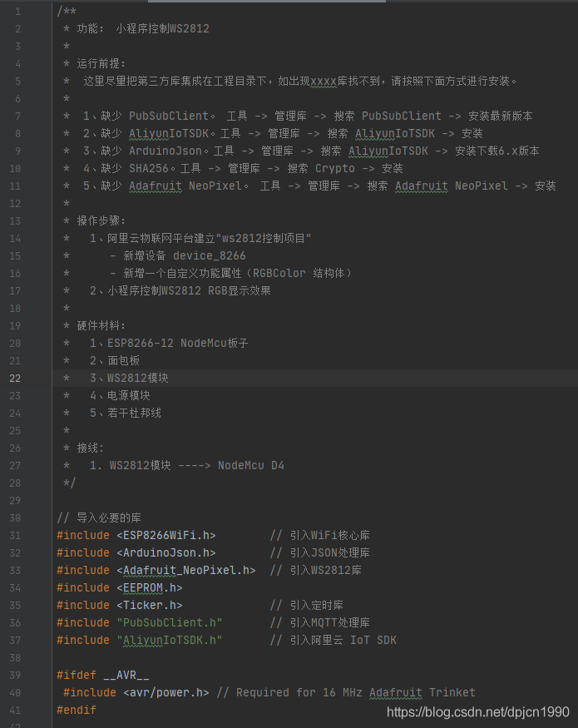The width and height of the screenshot is (578, 728).
Task: Click '若干杜邦线' on line 24
Action: click(x=134, y=414)
